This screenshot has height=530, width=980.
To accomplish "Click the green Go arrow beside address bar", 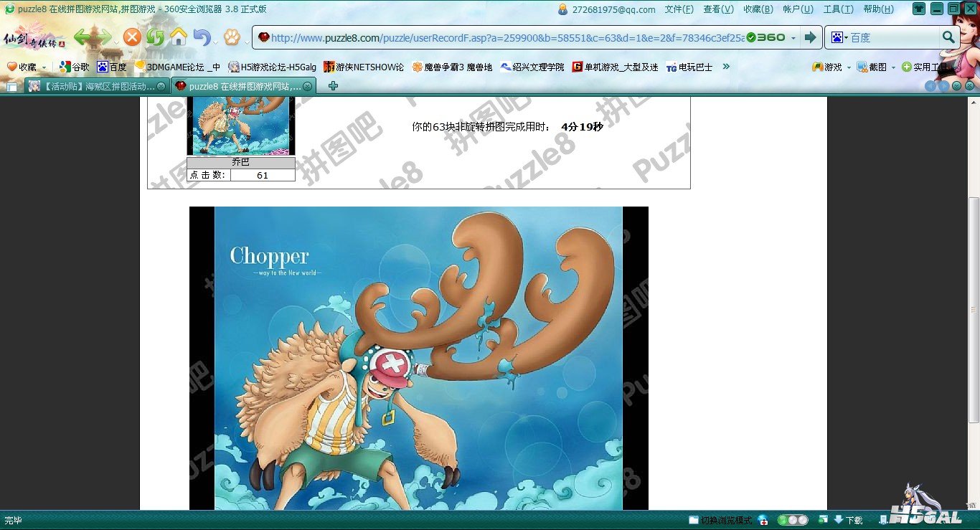I will click(x=810, y=37).
